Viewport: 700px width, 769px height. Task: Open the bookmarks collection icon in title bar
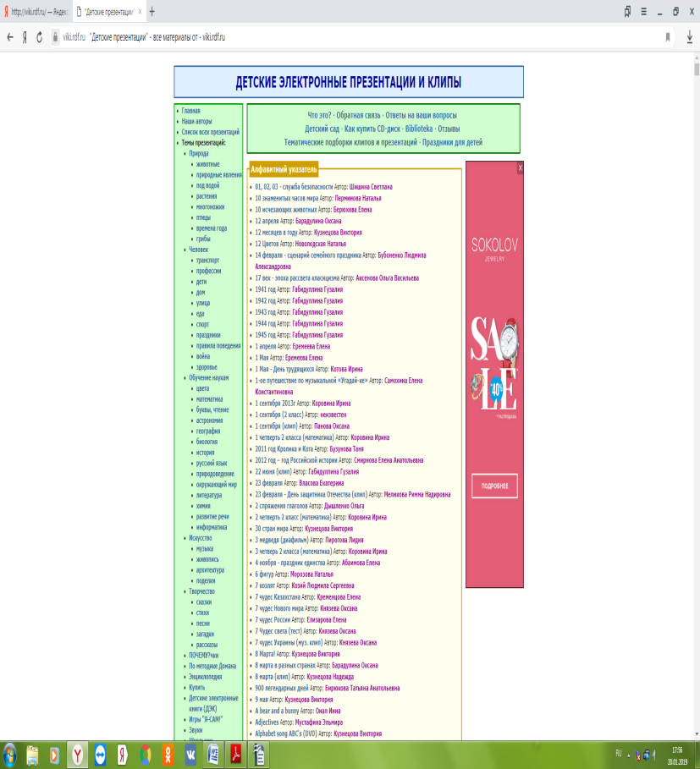(627, 12)
